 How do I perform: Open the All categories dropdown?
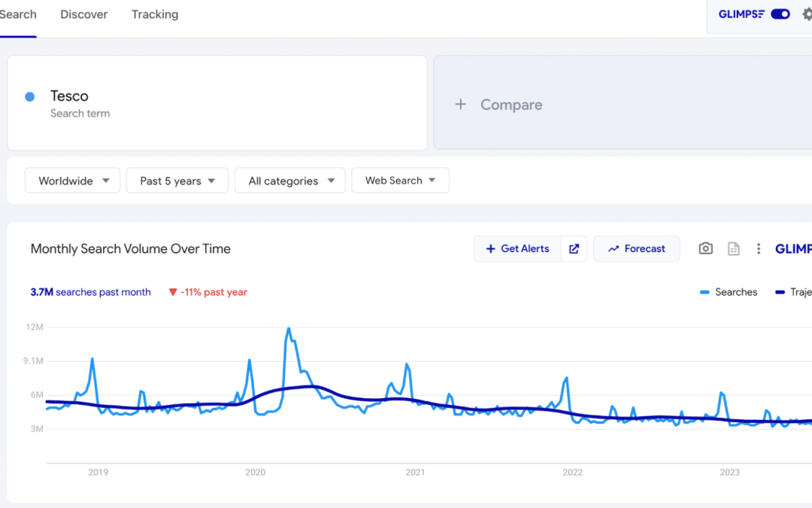[290, 181]
